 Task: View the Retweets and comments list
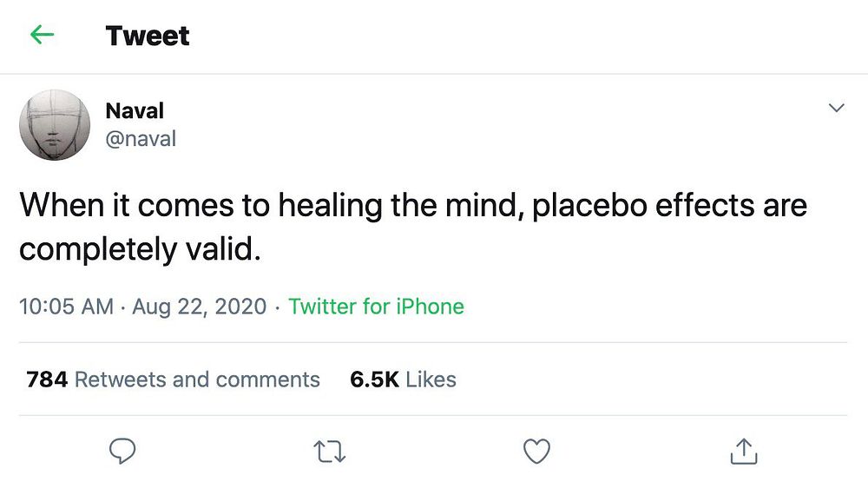click(197, 380)
